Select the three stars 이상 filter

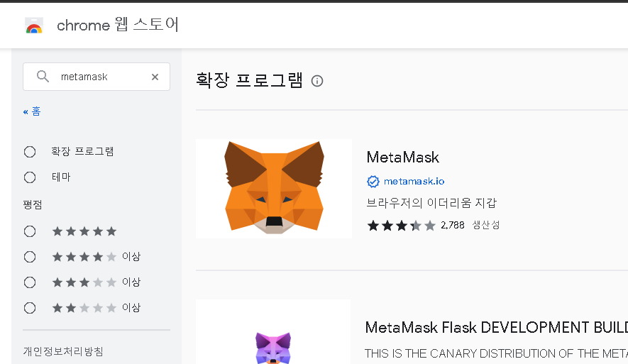(30, 282)
